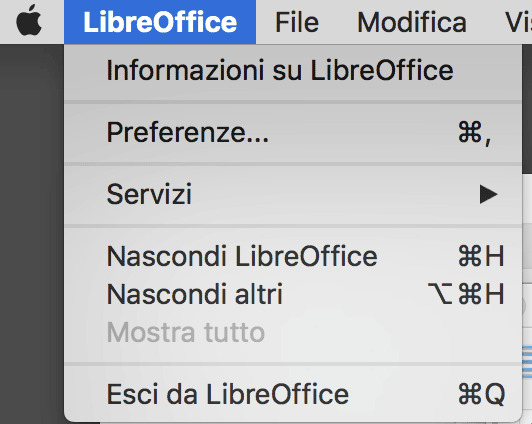The height and width of the screenshot is (424, 532).
Task: Click the ⌘Q shortcut beside Esci
Action: point(481,394)
